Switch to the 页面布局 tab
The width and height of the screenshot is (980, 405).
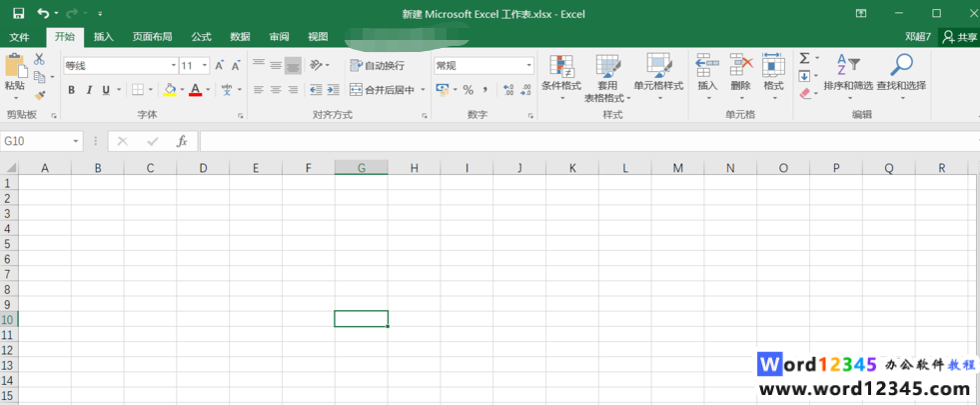point(152,37)
